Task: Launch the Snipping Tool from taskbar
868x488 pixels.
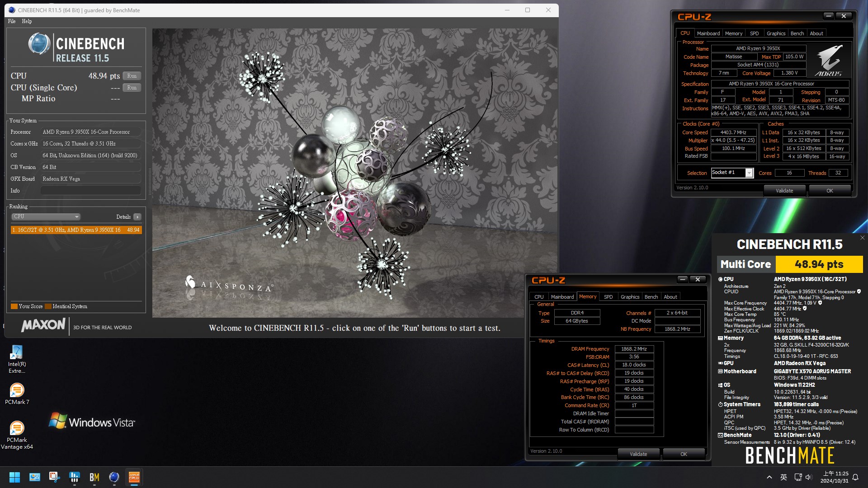Action: pos(54,477)
